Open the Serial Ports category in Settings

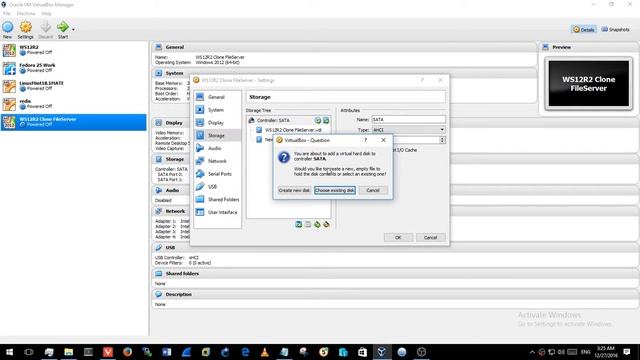pyautogui.click(x=217, y=174)
